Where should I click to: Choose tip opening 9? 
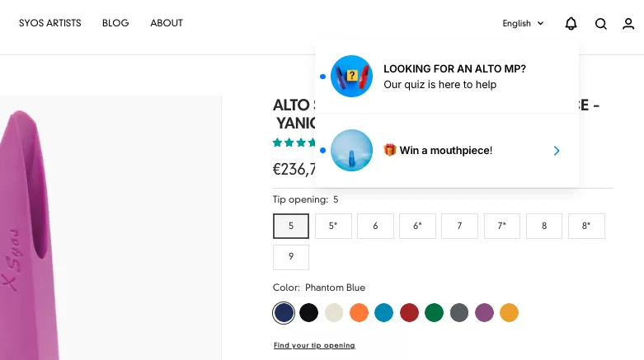(x=291, y=257)
